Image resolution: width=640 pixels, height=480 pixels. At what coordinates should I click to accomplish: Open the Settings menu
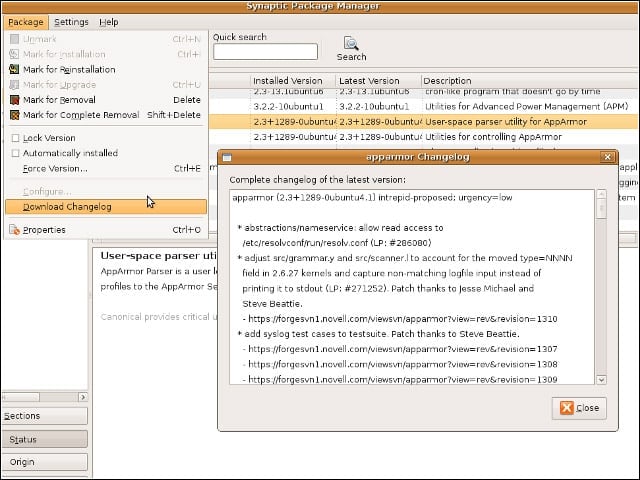(71, 22)
